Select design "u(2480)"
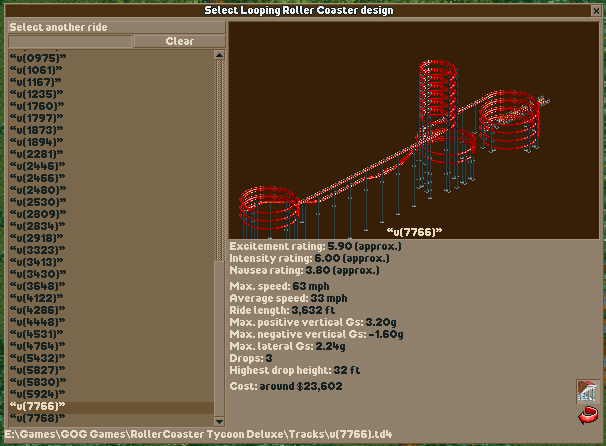This screenshot has width=606, height=446. (x=111, y=190)
